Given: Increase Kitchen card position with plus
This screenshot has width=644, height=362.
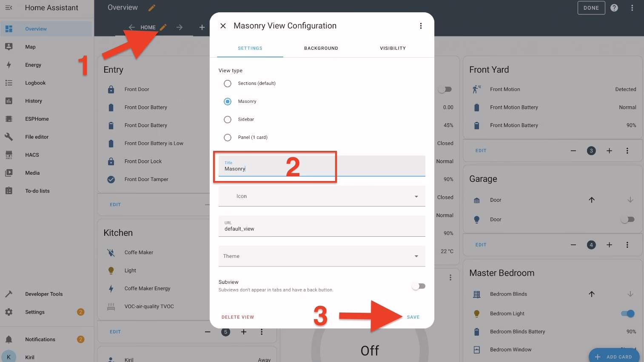Looking at the screenshot, I should tap(244, 332).
